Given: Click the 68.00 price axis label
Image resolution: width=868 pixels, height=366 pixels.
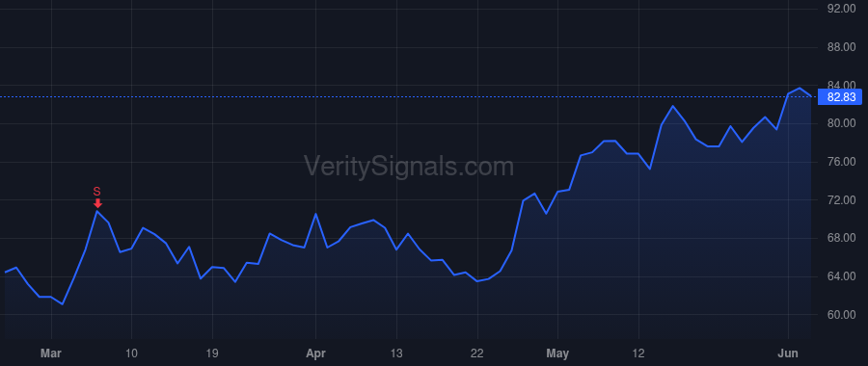Looking at the screenshot, I should pos(841,238).
